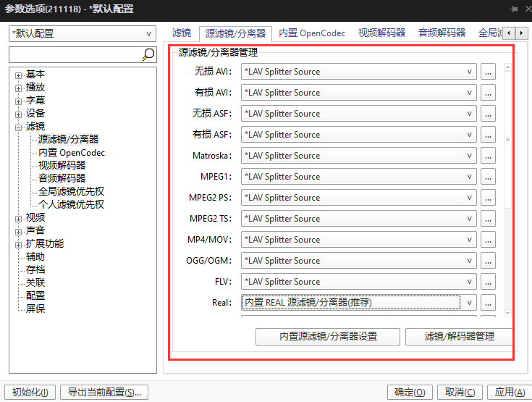532x402 pixels.
Task: Open browse button for FLV
Action: [489, 282]
